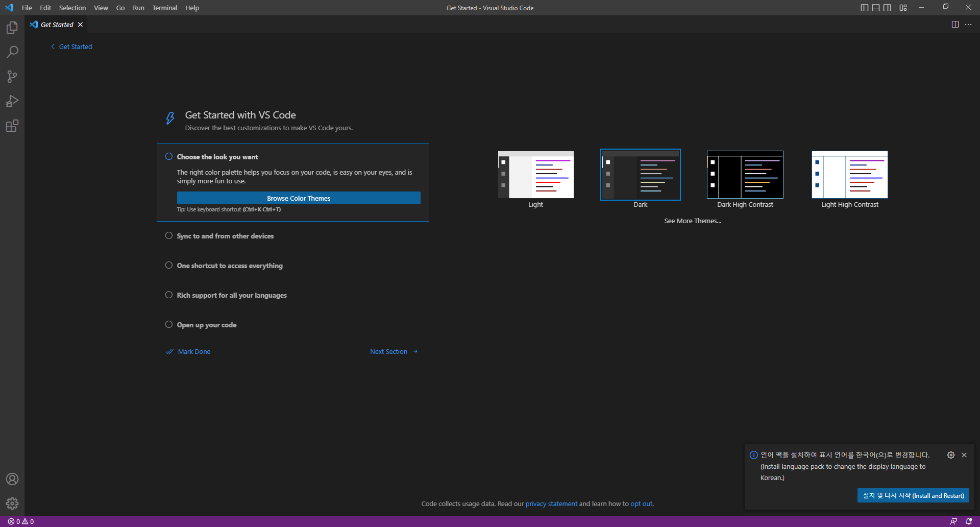The height and width of the screenshot is (527, 980).
Task: Show errors and warnings in status bar
Action: pos(21,521)
